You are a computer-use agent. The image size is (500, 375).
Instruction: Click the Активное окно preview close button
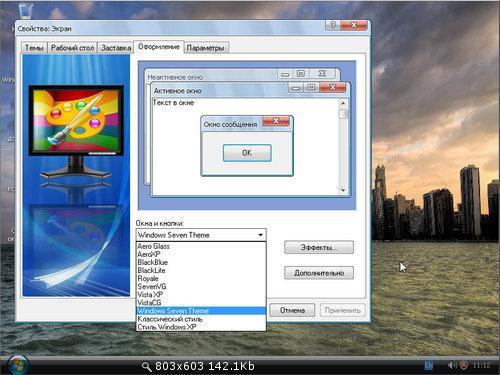pos(333,88)
